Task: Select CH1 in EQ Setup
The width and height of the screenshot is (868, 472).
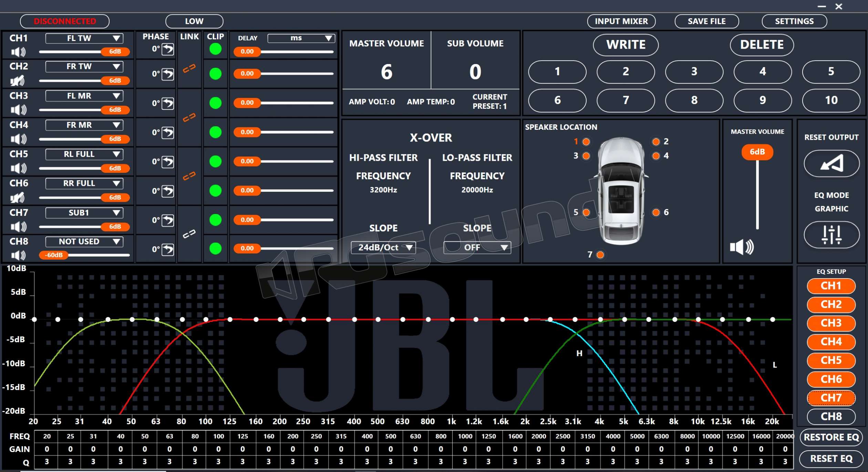Action: pyautogui.click(x=831, y=286)
